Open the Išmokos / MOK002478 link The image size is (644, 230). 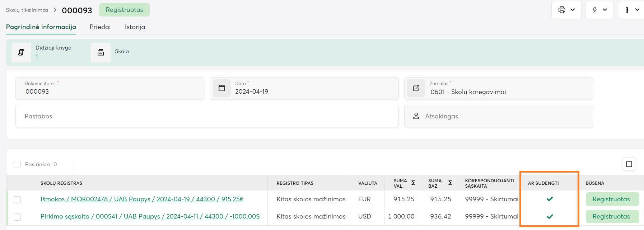[x=142, y=199]
